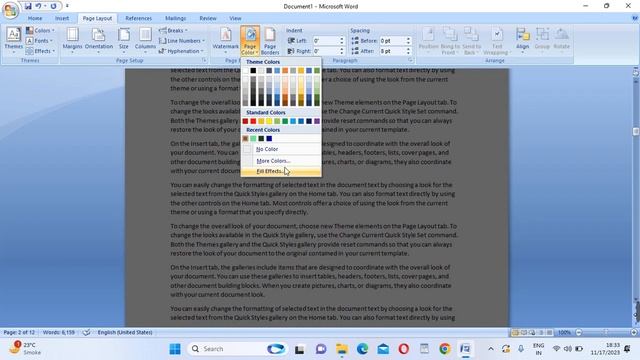Screen dimensions: 640x360
Task: Pick yellow from Standard Colors
Action: click(x=269, y=121)
